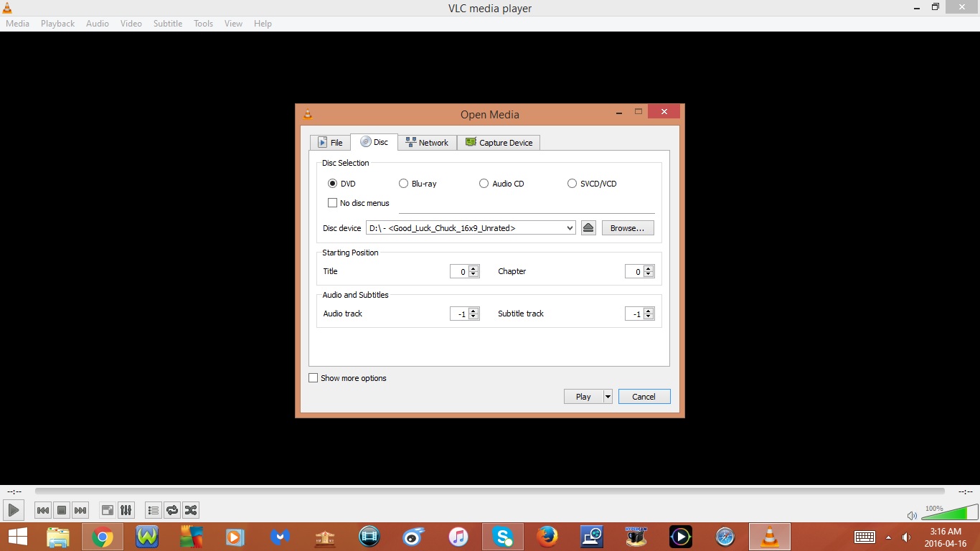Viewport: 980px width, 551px height.
Task: Eject the disc using eject icon
Action: click(588, 228)
